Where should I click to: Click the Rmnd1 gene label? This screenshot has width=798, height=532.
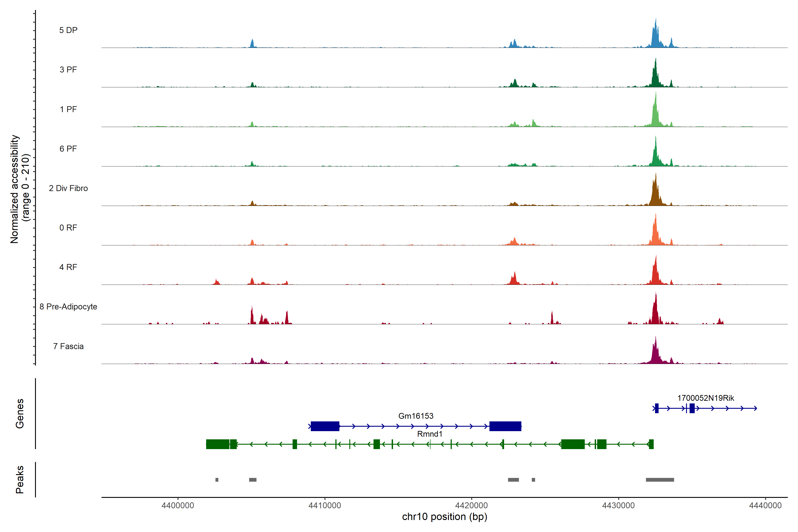430,434
